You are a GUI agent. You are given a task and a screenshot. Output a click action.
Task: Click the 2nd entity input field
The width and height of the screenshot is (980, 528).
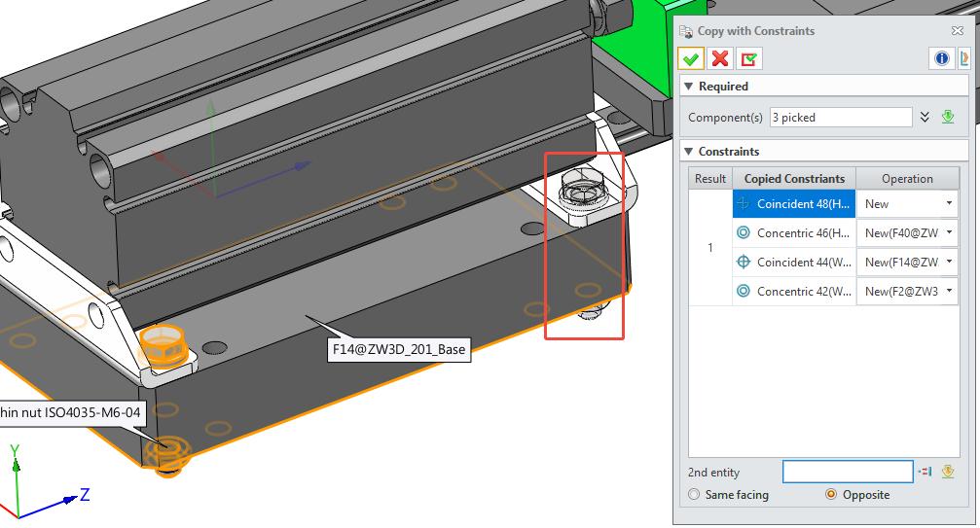coord(848,472)
